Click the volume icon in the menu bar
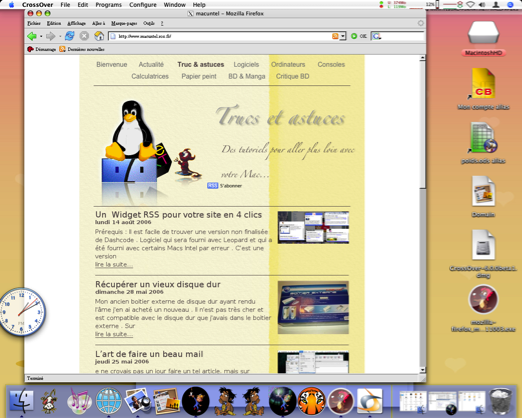This screenshot has width=522, height=418. (x=482, y=5)
